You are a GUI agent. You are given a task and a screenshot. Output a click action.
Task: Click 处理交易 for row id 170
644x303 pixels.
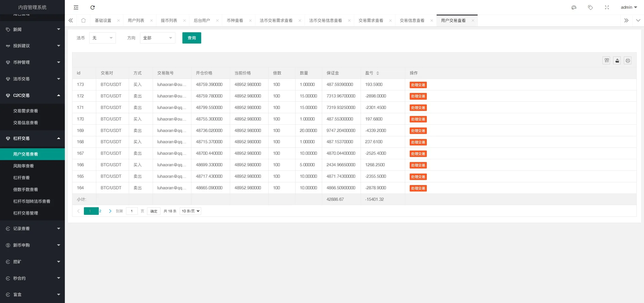418,119
